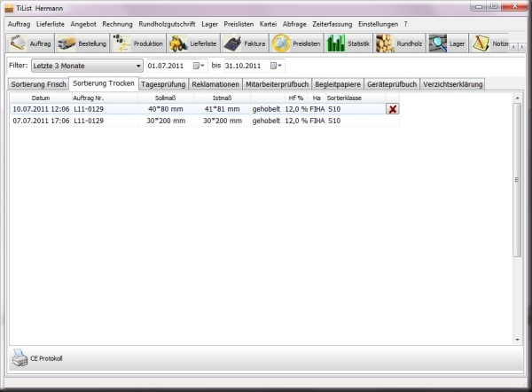Open the Rundholzgutschrift menu
This screenshot has height=392, width=532.
point(167,24)
